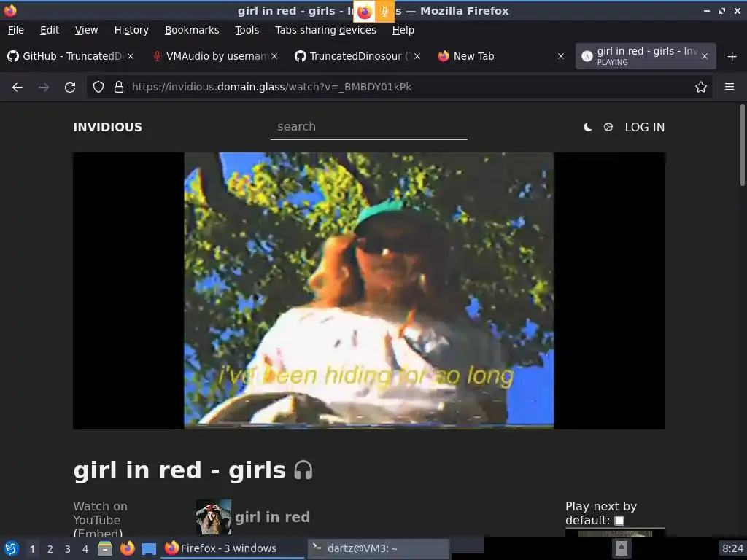Open the Bookmarks menu
This screenshot has height=560, width=747.
192,30
